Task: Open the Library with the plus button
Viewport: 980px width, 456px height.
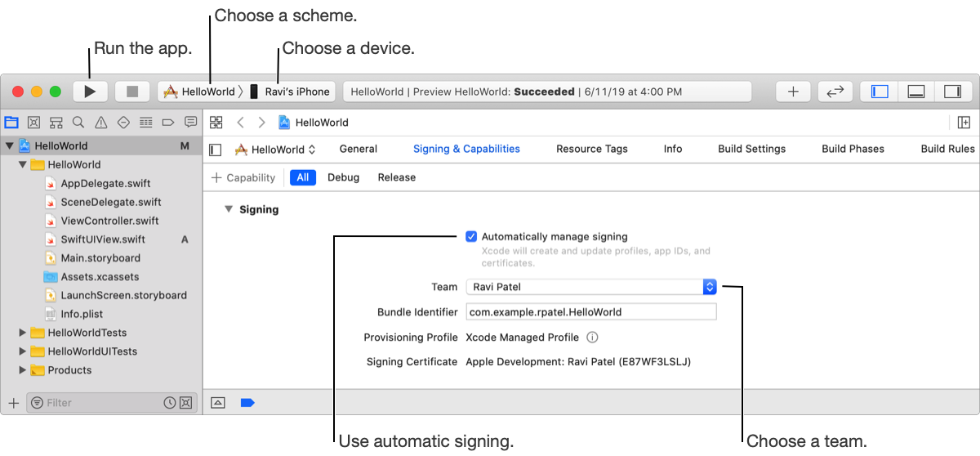Action: pos(793,92)
